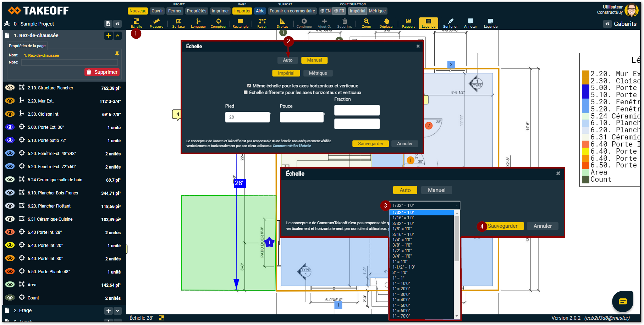The width and height of the screenshot is (644, 325).
Task: Activate the Compteur count tool
Action: 219,23
